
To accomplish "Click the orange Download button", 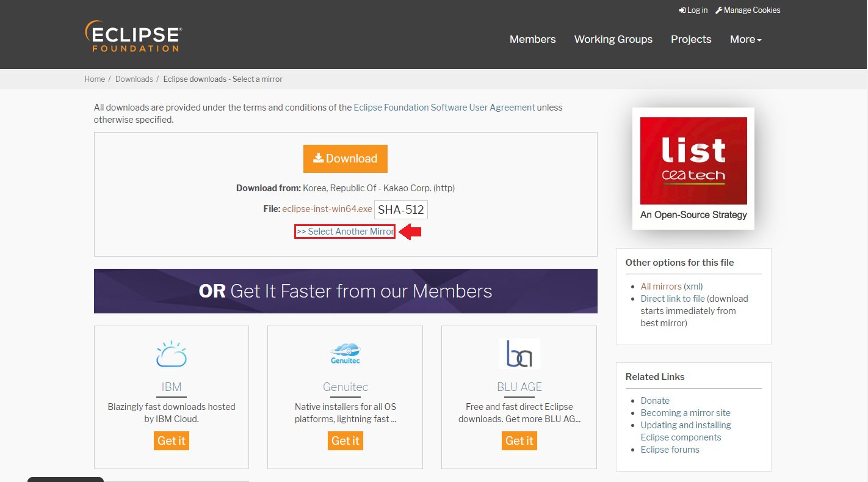I will click(345, 159).
